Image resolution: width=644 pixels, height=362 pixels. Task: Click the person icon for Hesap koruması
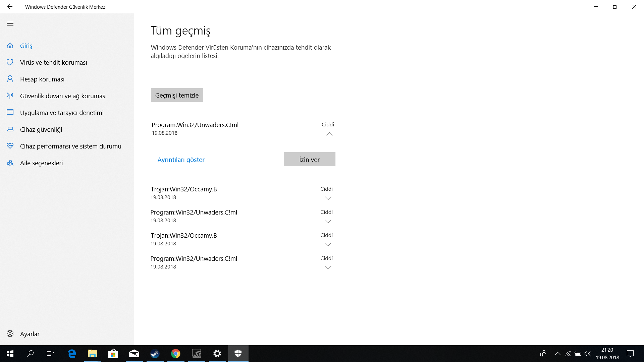pos(10,79)
